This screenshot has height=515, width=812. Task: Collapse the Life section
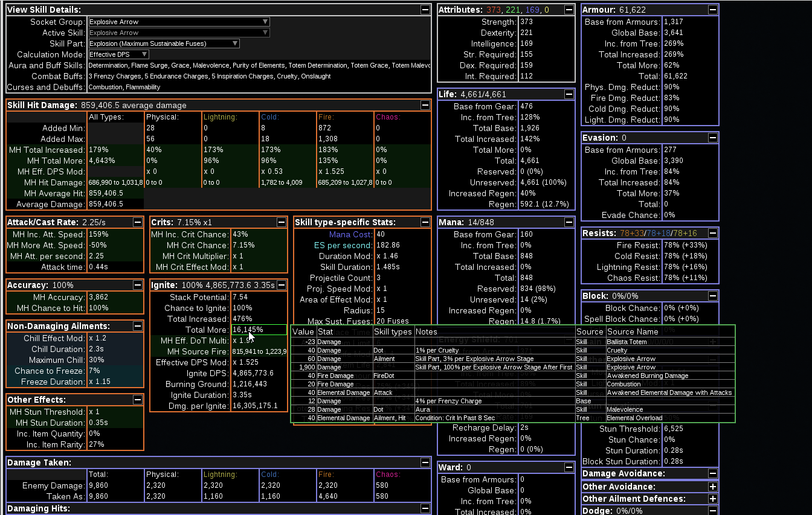[x=569, y=94]
